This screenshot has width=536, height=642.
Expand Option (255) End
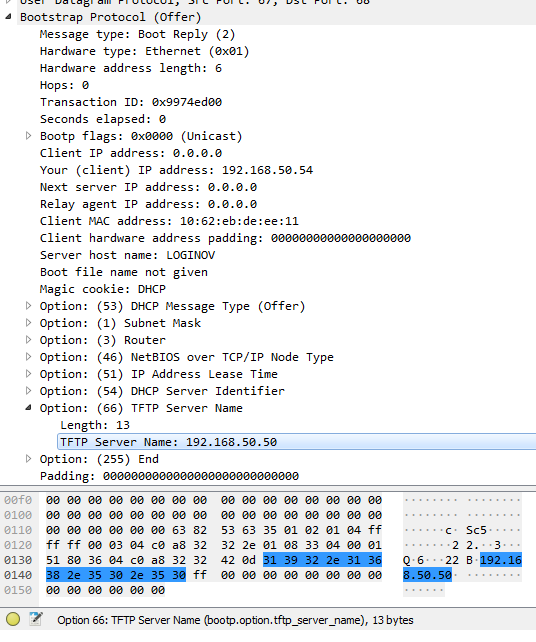(x=28, y=459)
